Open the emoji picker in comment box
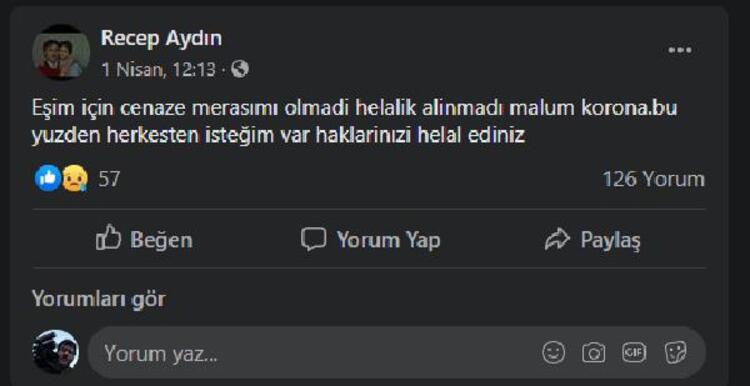 tap(553, 353)
